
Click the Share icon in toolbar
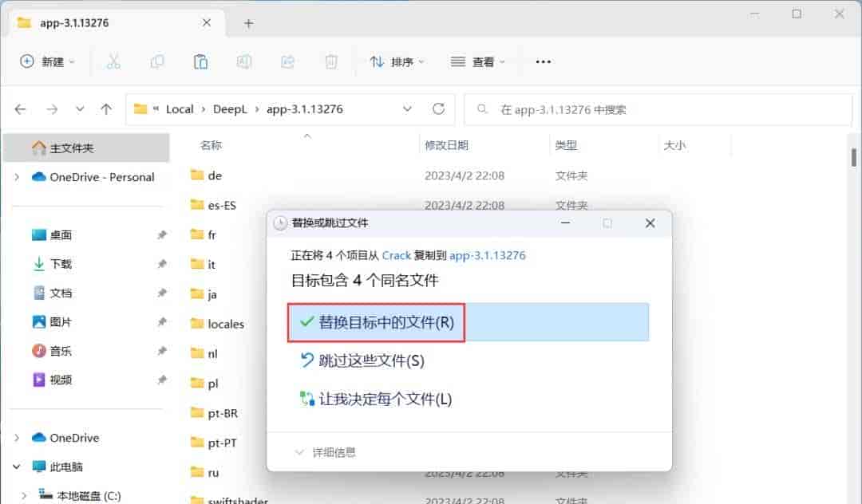(287, 61)
